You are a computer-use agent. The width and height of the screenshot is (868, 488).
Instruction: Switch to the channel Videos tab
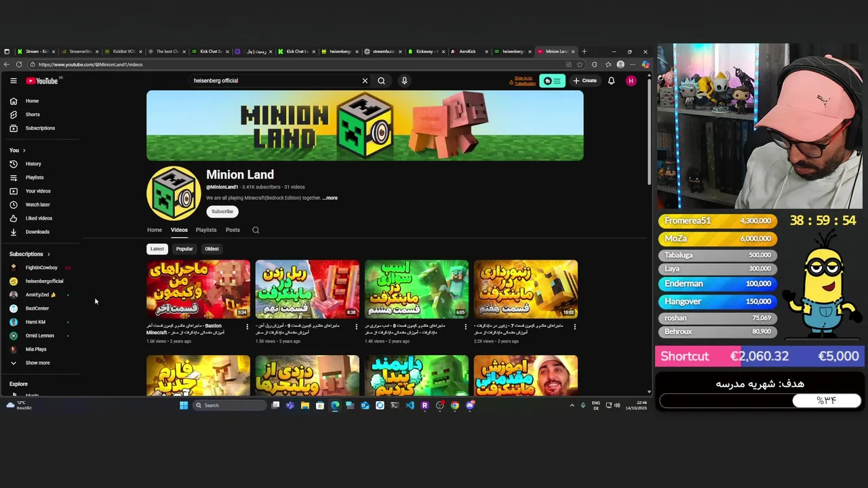[x=179, y=230]
